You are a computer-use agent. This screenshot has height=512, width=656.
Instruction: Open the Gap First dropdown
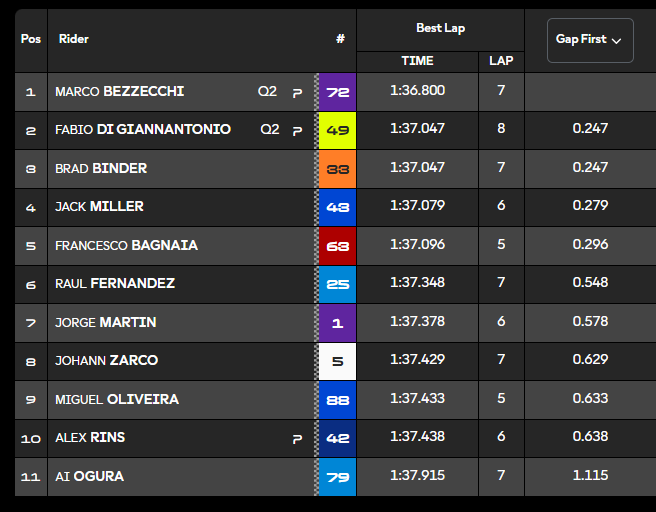tap(590, 40)
